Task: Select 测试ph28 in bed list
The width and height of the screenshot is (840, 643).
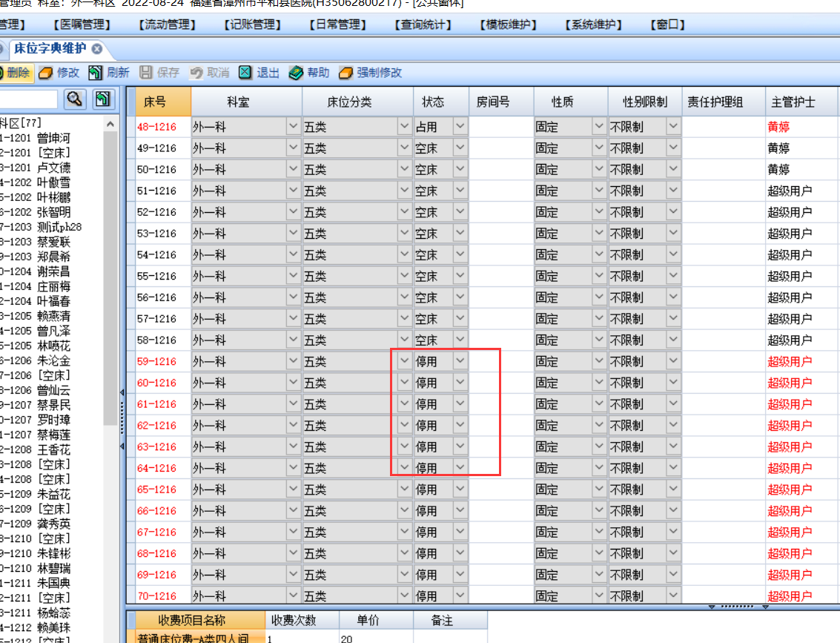Action: (x=42, y=227)
